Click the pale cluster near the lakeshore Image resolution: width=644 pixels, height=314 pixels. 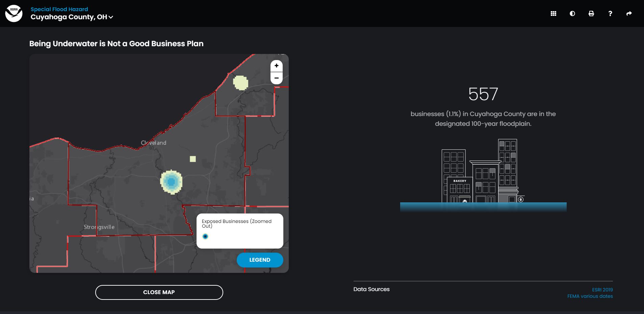click(x=241, y=83)
